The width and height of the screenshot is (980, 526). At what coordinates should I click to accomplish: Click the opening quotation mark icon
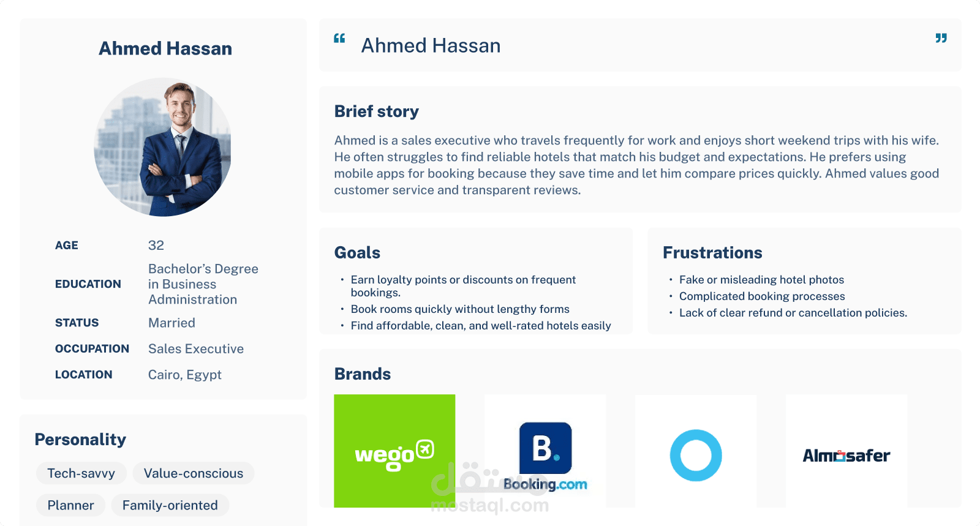click(339, 39)
